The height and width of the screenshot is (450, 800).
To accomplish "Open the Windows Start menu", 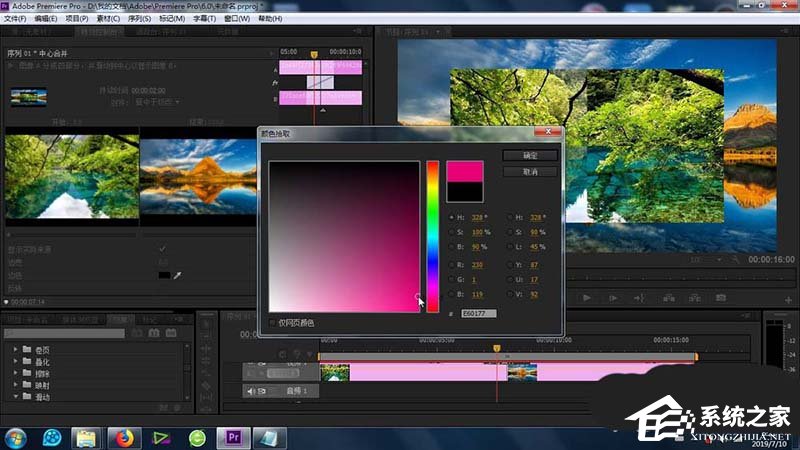I will [x=17, y=437].
